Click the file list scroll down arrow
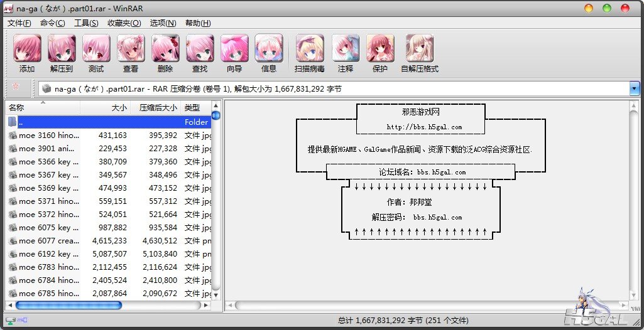The width and height of the screenshot is (644, 330). pyautogui.click(x=216, y=295)
